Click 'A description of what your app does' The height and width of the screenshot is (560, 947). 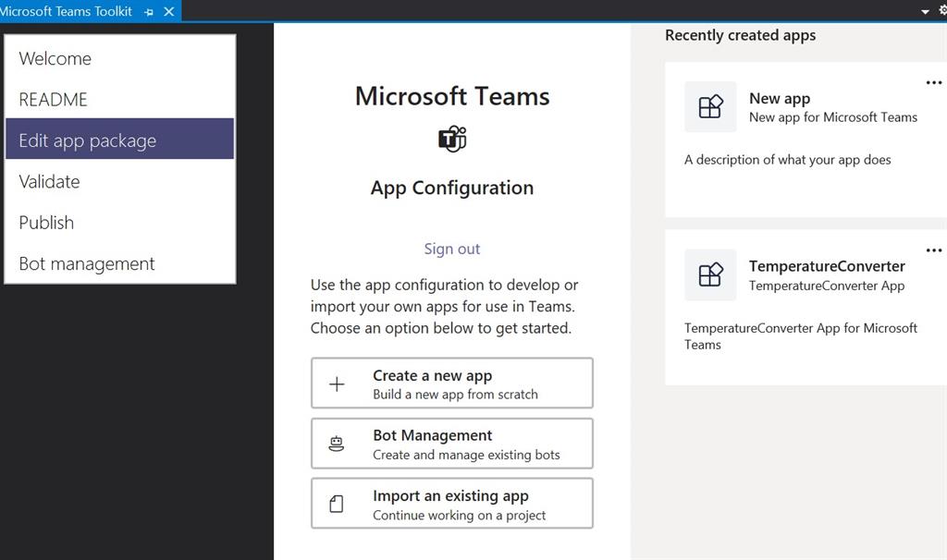(x=788, y=160)
